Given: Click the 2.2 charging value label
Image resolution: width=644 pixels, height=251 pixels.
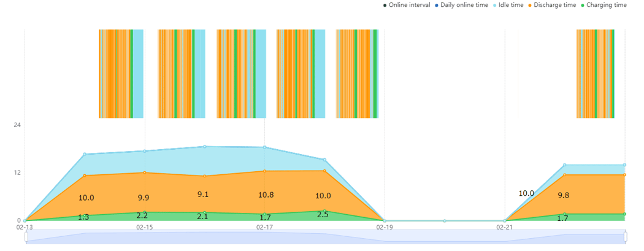Looking at the screenshot, I should click(142, 215).
